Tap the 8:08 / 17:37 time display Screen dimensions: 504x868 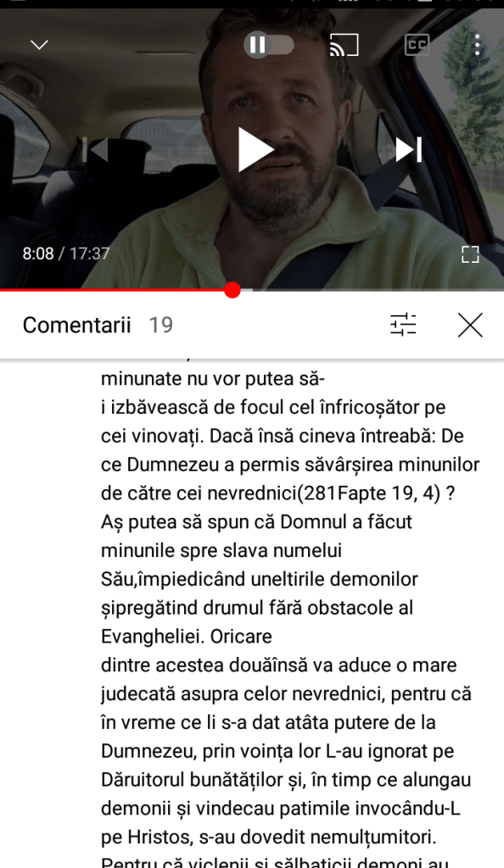[x=66, y=253]
